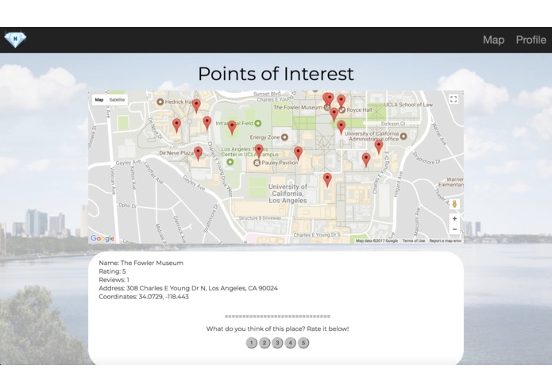Viewport: 552px width, 392px height.
Task: Switch the map to Satellite view
Action: [x=117, y=100]
